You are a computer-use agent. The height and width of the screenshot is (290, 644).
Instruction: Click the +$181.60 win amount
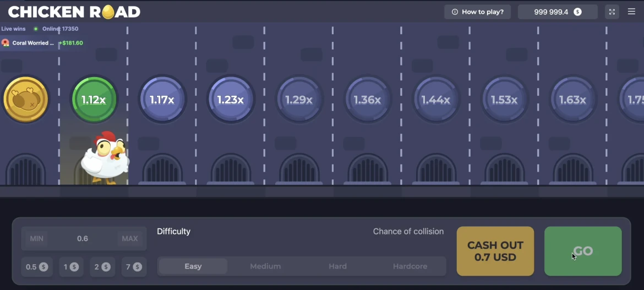pyautogui.click(x=71, y=43)
